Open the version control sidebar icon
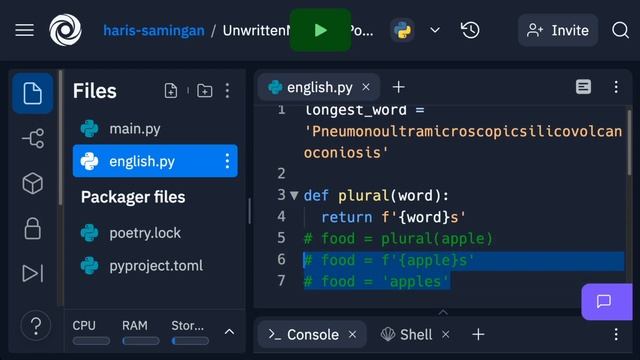Screen dimensions: 640x360 point(33,138)
